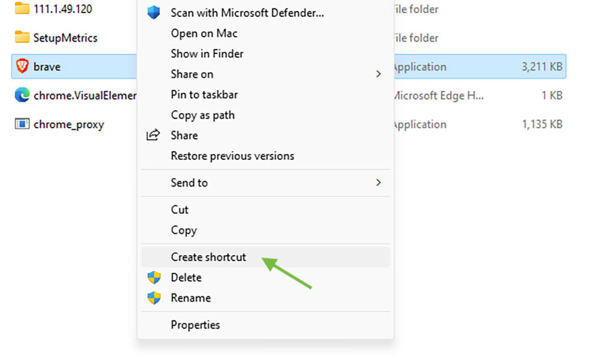Expand the Send to submenu arrow

click(378, 183)
